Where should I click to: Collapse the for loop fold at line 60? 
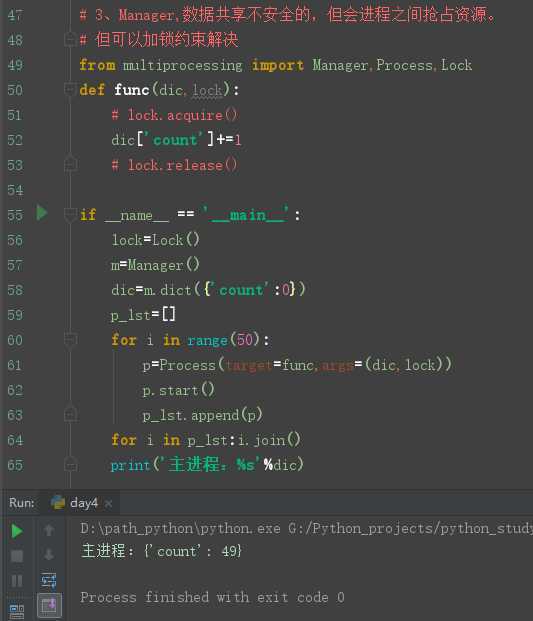[x=70, y=339]
